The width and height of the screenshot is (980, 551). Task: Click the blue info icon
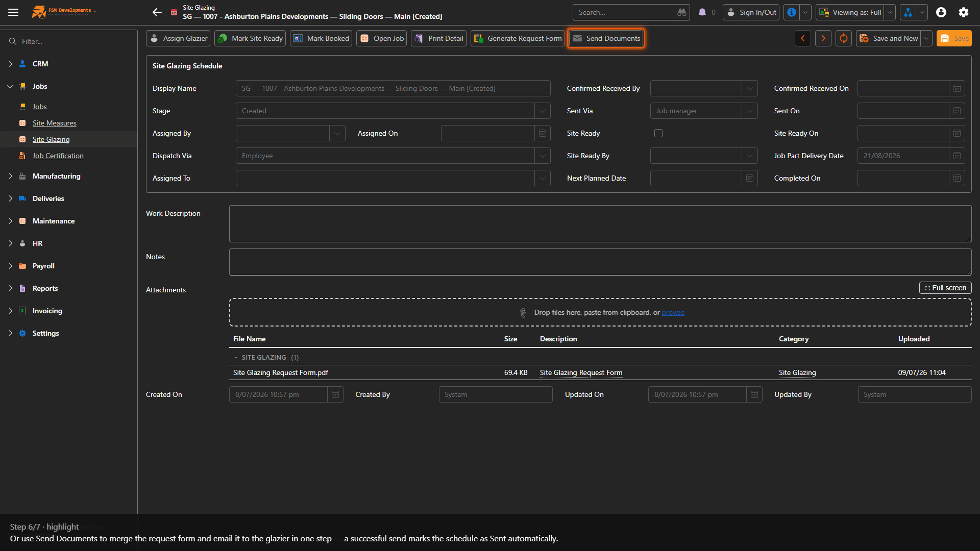(x=792, y=12)
